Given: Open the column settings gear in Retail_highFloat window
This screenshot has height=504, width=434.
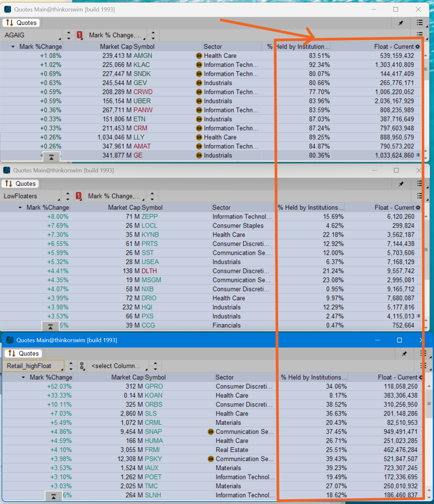Looking at the screenshot, I should tap(421, 377).
